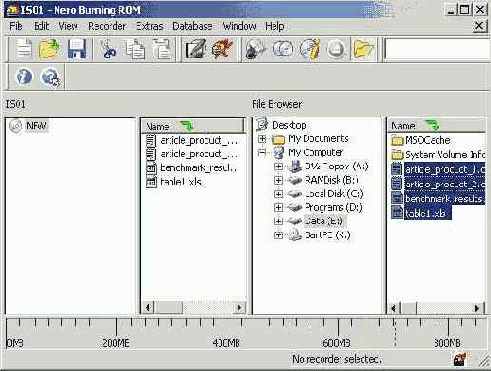Screen dimensions: 491x371
Task: Click the recorder selection box in the toolbar
Action: tap(437, 50)
